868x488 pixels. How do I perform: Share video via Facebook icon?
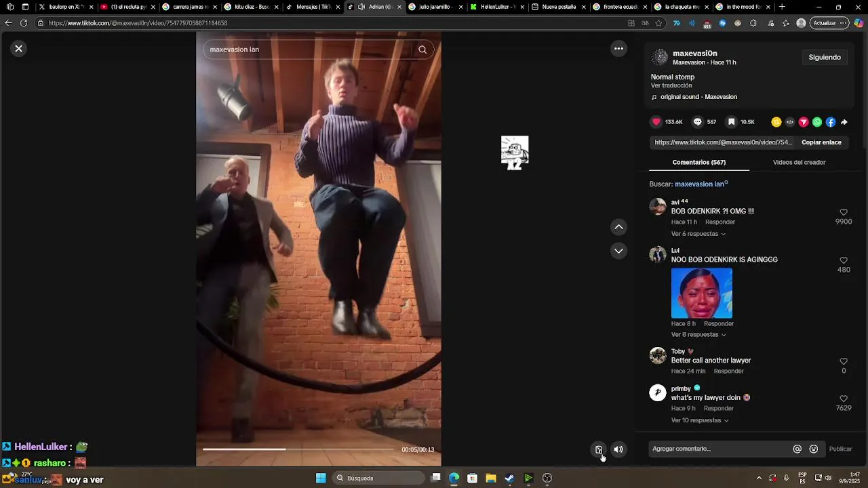831,122
